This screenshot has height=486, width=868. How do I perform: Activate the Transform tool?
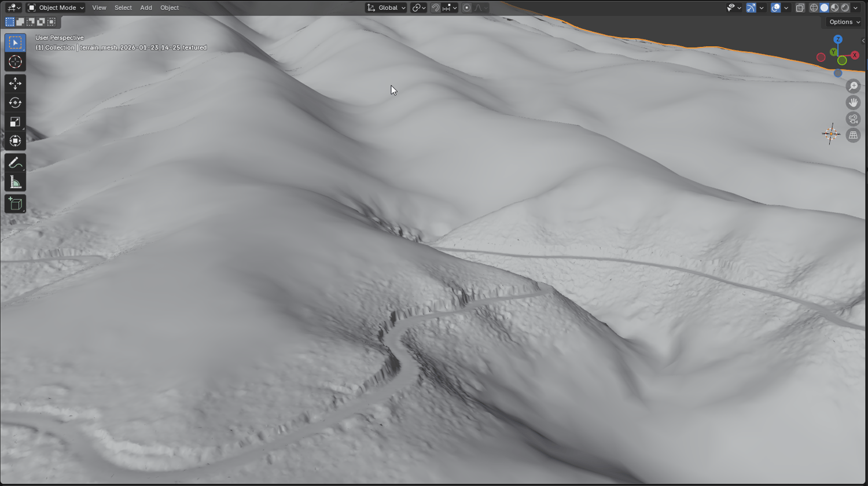pos(15,141)
